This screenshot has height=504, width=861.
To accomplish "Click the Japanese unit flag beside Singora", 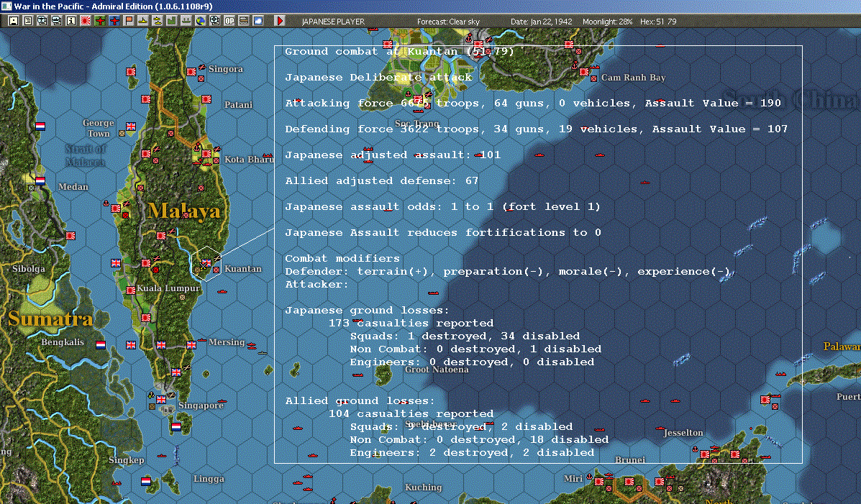I will tap(191, 71).
